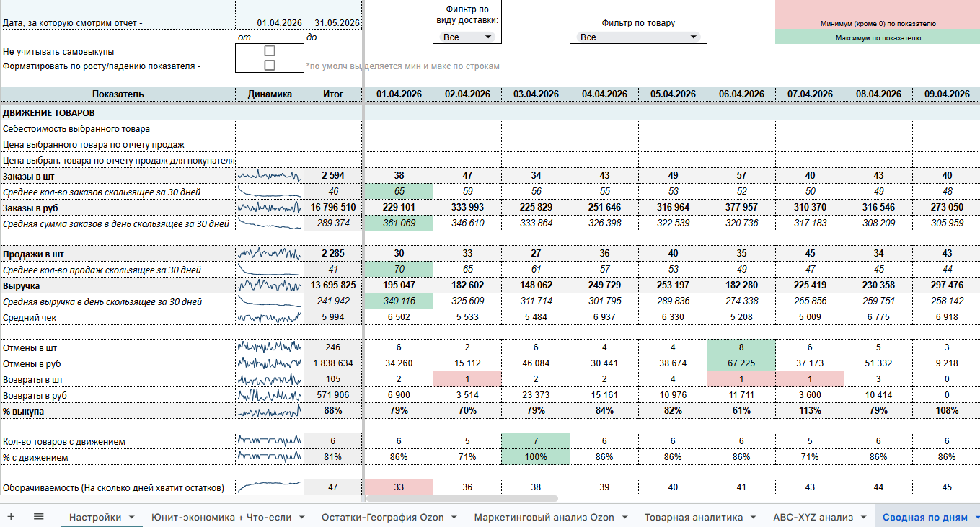Select the 'Итог' column header
This screenshot has height=527, width=980.
click(332, 94)
